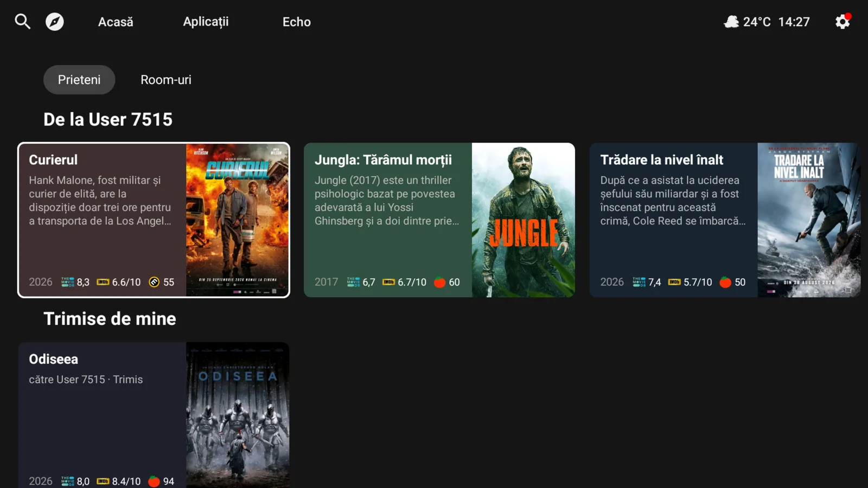The height and width of the screenshot is (488, 868).
Task: Click TMDB icon beside 7,4
Action: point(639,282)
